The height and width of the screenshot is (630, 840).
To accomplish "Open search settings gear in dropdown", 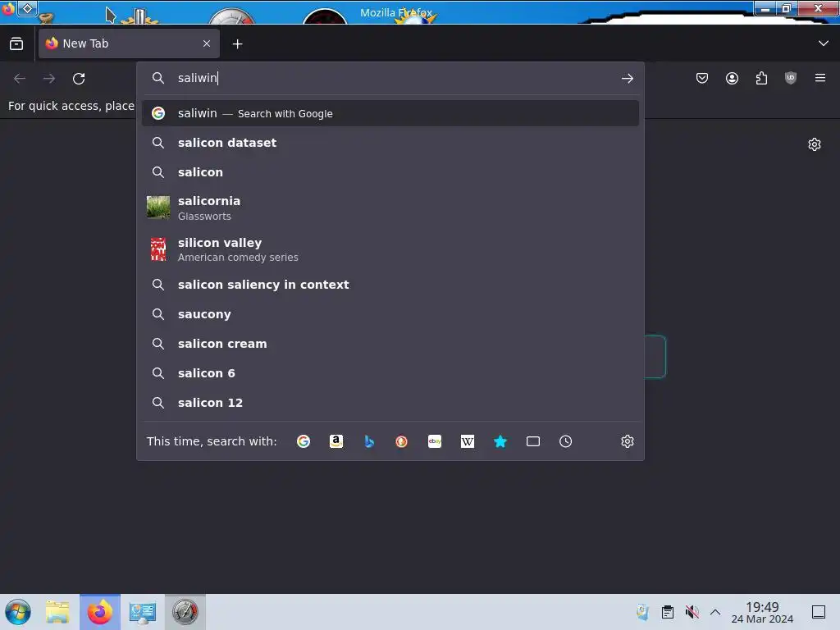I will pos(628,441).
